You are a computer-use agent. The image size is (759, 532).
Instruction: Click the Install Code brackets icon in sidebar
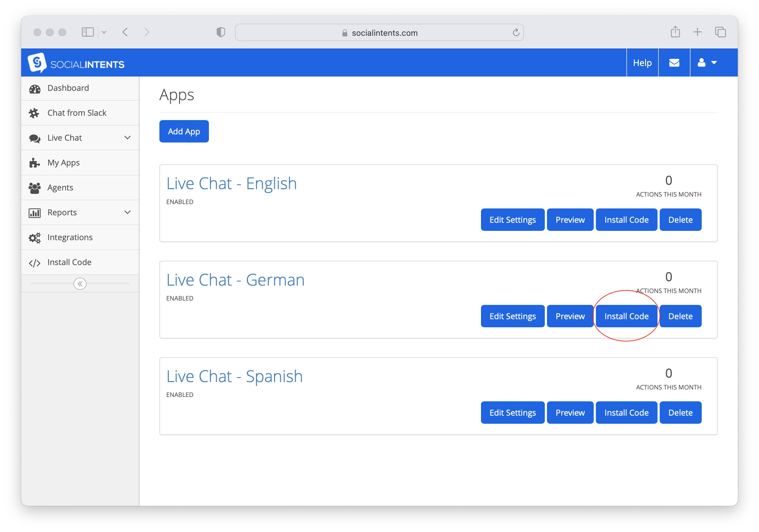(35, 263)
